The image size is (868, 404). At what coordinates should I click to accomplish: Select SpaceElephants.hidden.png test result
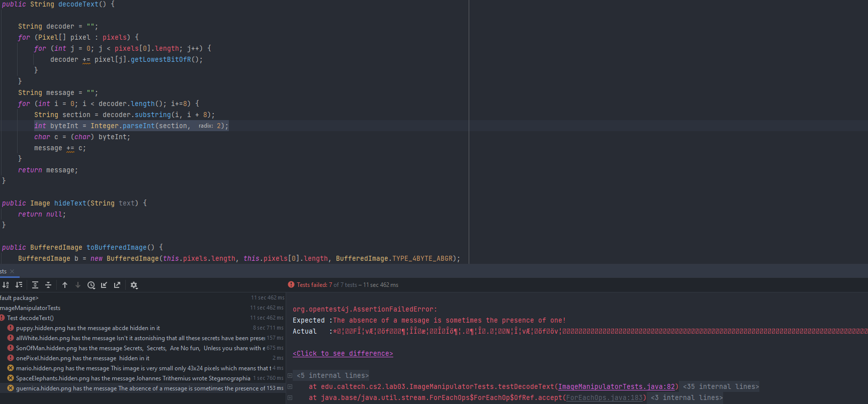(x=133, y=378)
